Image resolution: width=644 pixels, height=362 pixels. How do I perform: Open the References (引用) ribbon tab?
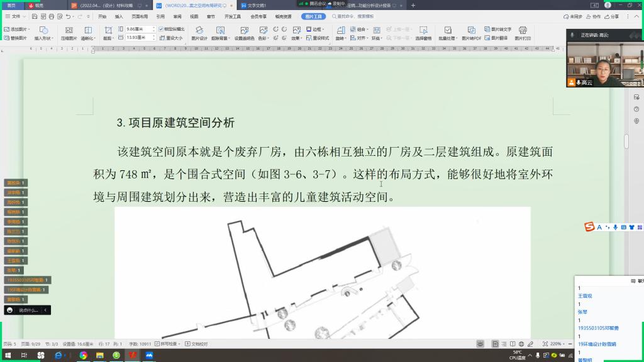[x=160, y=16]
